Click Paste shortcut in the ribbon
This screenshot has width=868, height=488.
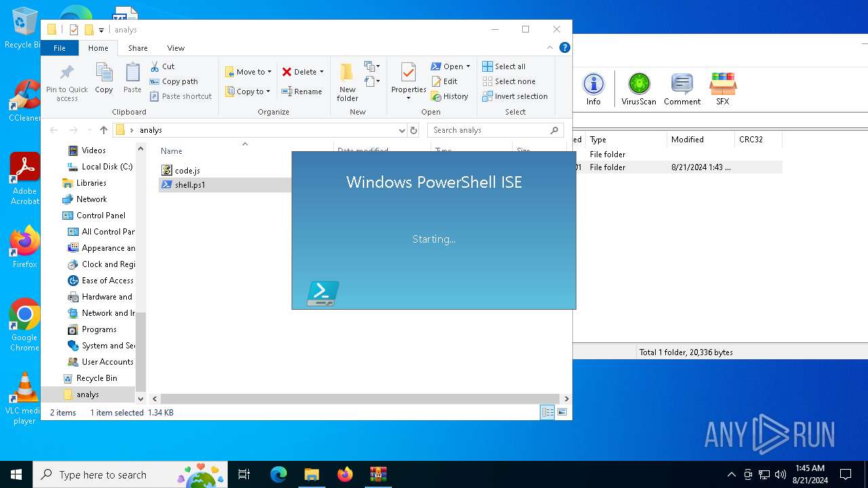coord(180,96)
